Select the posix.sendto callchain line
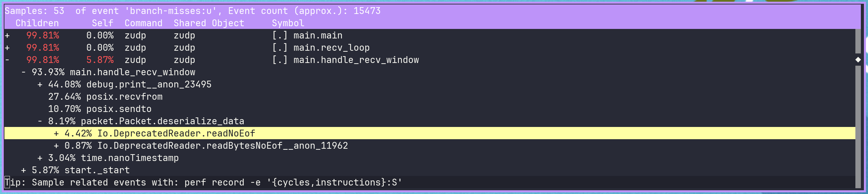This screenshot has height=194, width=868. coord(119,109)
